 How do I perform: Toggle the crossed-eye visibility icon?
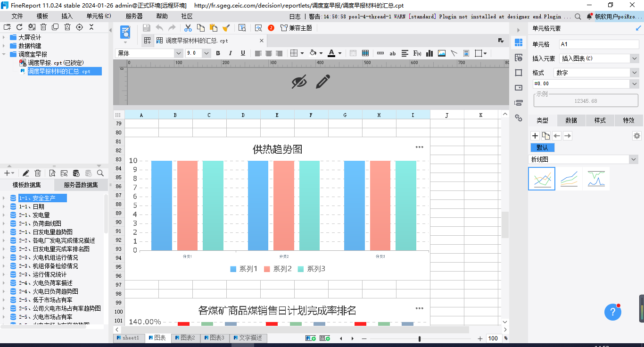(299, 82)
